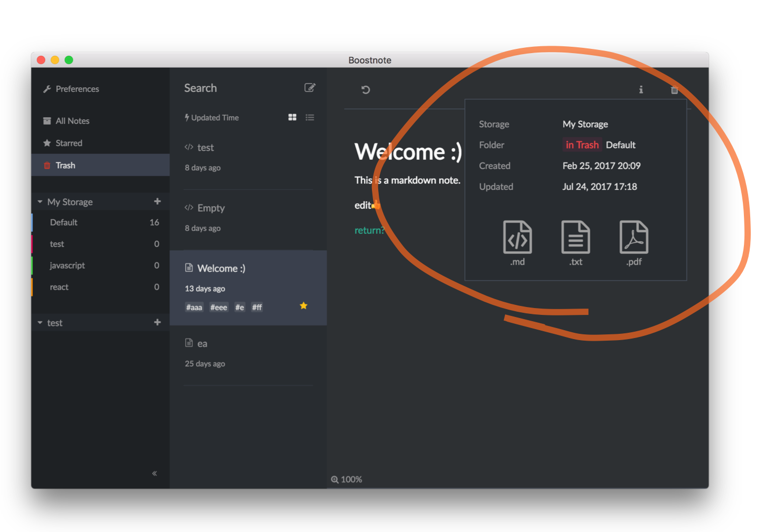Click the Default folder count 16
766x532 pixels.
tap(154, 222)
